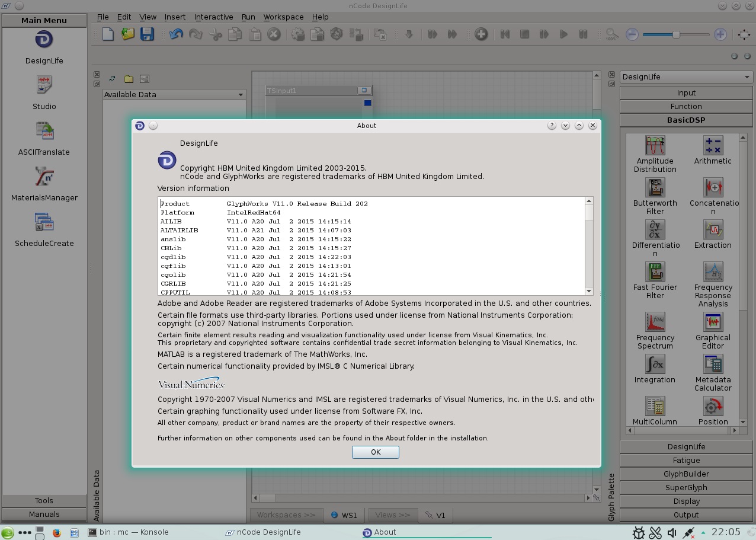Image resolution: width=756 pixels, height=540 pixels.
Task: Switch to the WS1 workspace tab
Action: tap(345, 515)
